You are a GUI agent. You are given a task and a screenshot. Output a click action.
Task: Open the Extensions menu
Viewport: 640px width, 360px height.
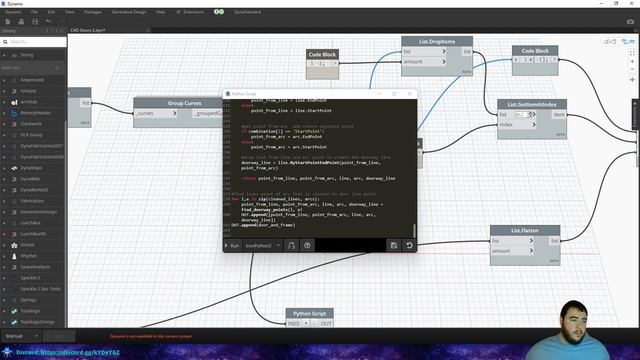[x=191, y=12]
